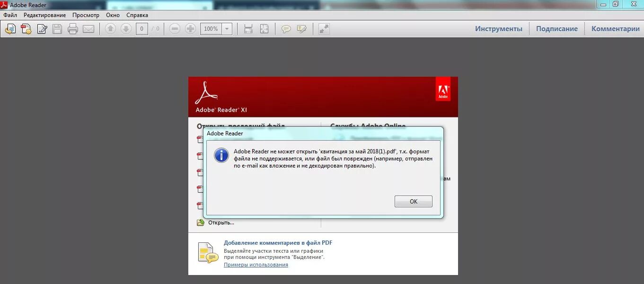The width and height of the screenshot is (644, 284).
Task: Open the zoom level dropdown arrow
Action: tap(227, 29)
